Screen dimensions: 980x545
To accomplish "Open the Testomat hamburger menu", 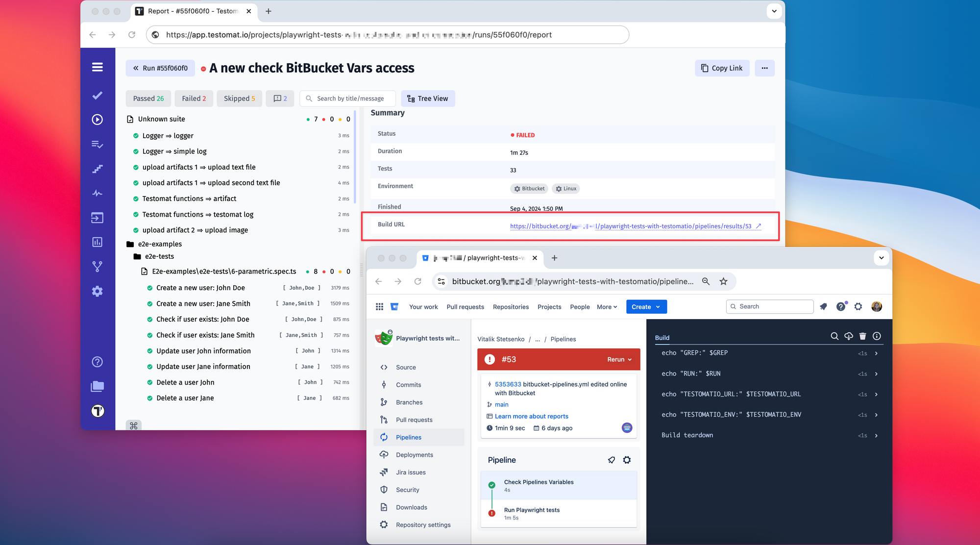I will 98,67.
